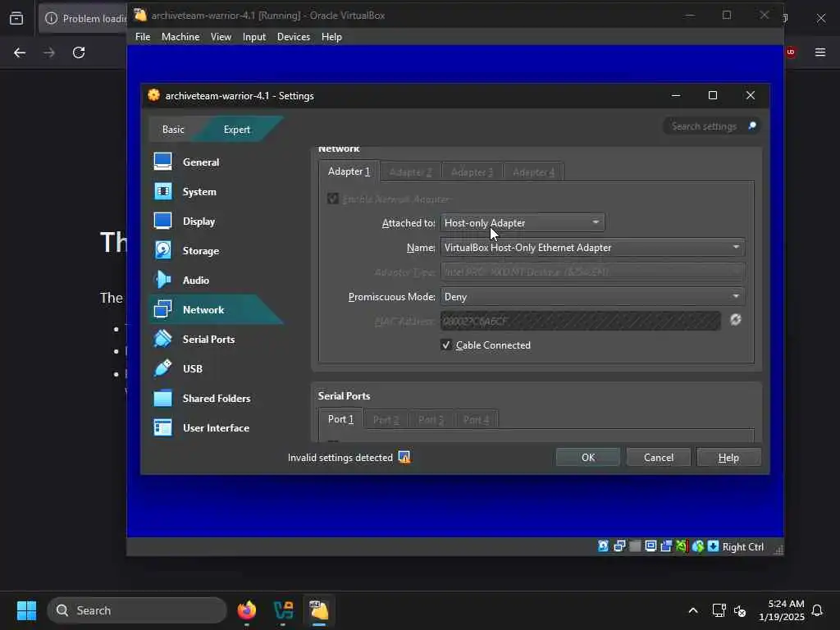Open the Machine menu
The width and height of the screenshot is (840, 630).
180,36
